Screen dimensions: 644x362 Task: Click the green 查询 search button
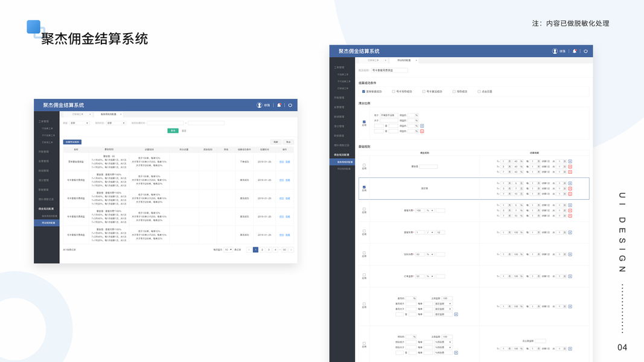coord(173,130)
